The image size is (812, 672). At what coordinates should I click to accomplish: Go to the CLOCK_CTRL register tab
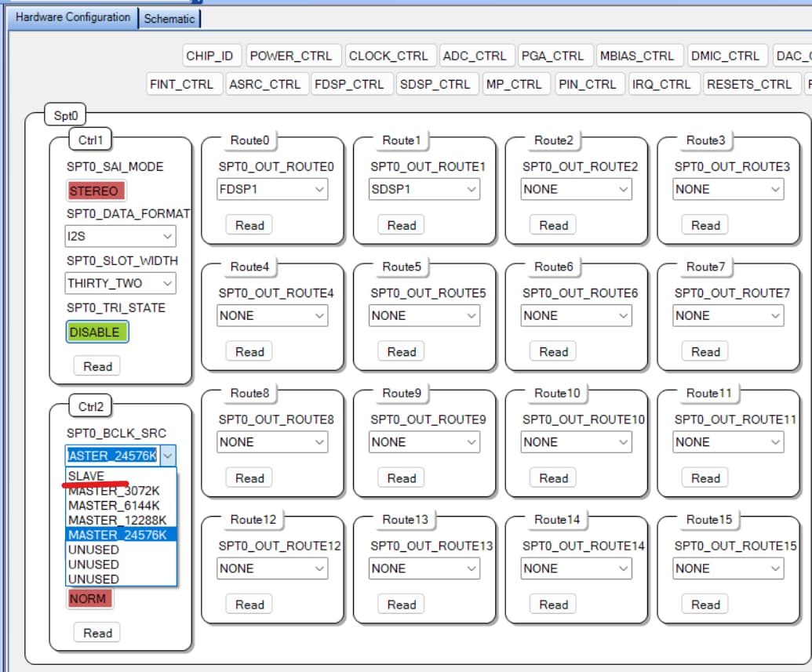(x=388, y=56)
